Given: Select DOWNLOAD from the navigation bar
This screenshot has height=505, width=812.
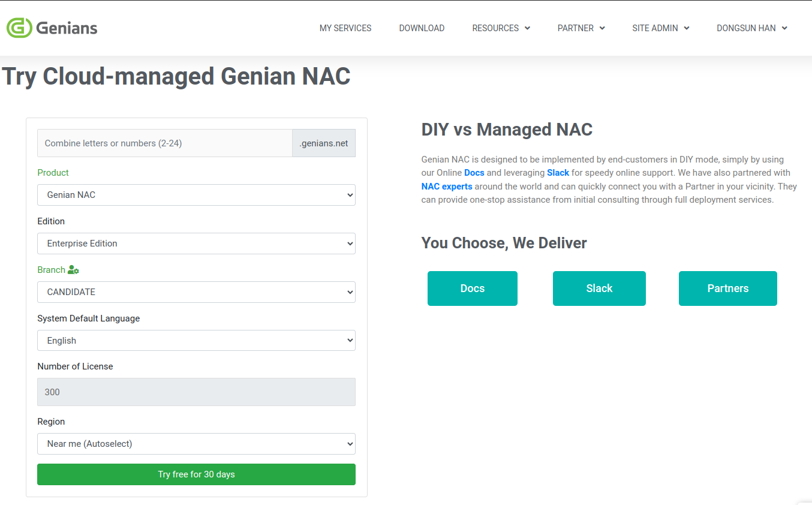Looking at the screenshot, I should tap(422, 28).
